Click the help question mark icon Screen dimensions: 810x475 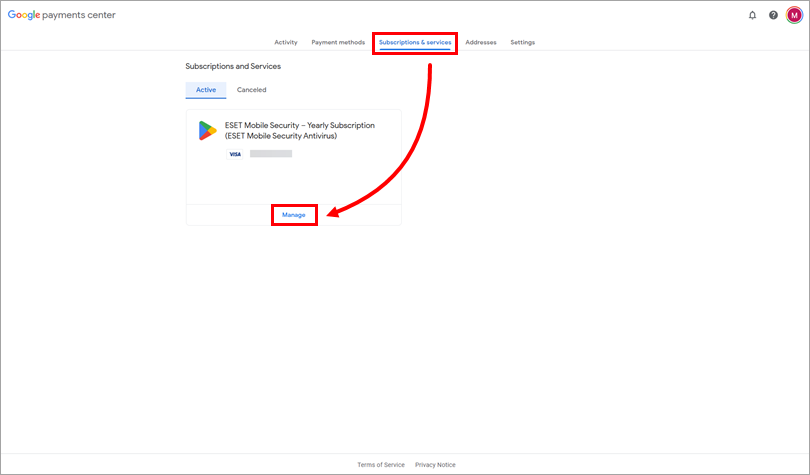[773, 15]
